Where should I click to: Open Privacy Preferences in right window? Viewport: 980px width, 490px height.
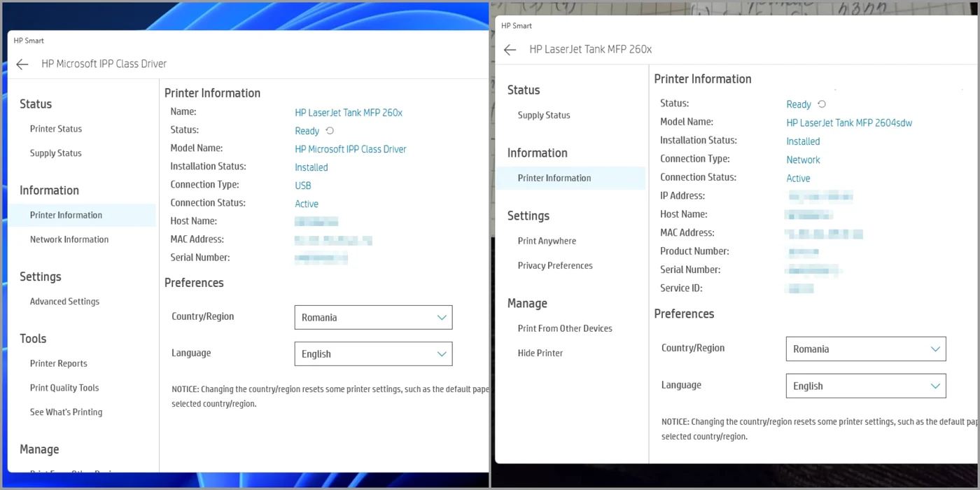(555, 265)
